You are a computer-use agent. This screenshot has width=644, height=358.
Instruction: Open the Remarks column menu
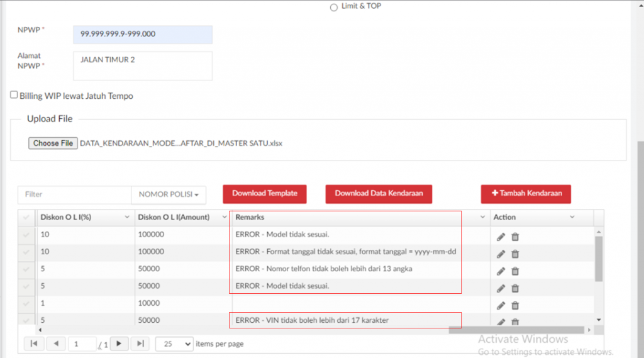482,217
